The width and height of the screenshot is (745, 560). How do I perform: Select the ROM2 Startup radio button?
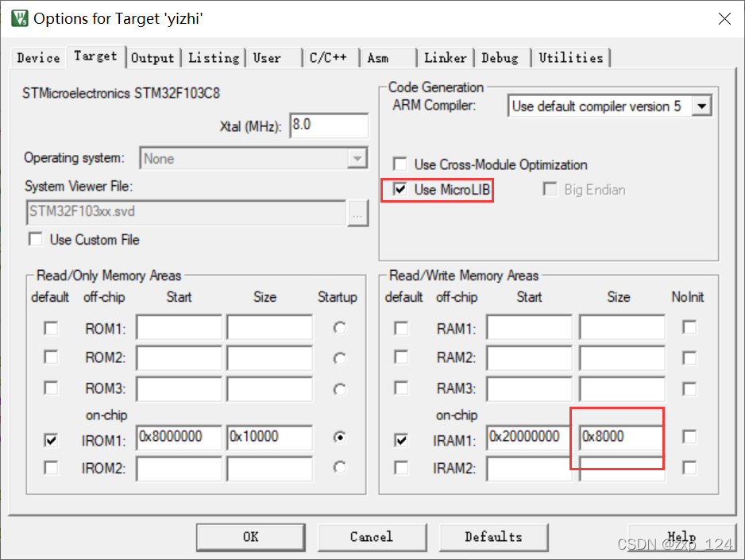tap(339, 358)
